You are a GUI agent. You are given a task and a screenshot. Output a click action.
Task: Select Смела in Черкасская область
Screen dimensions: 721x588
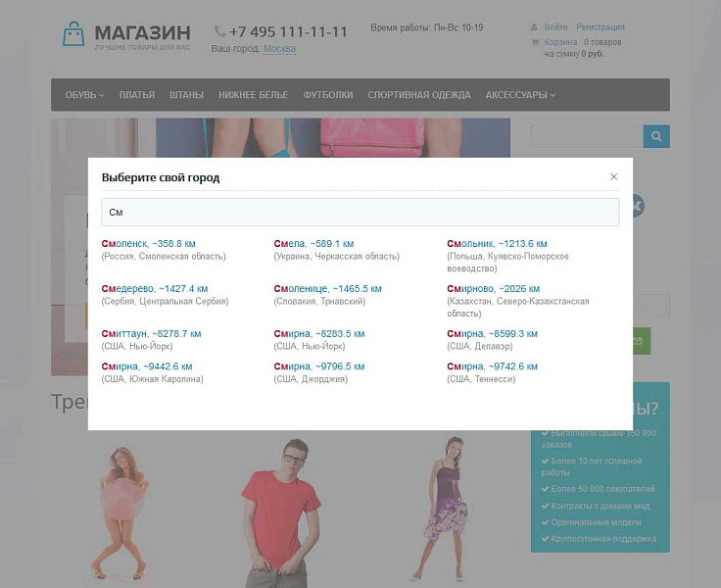[313, 243]
